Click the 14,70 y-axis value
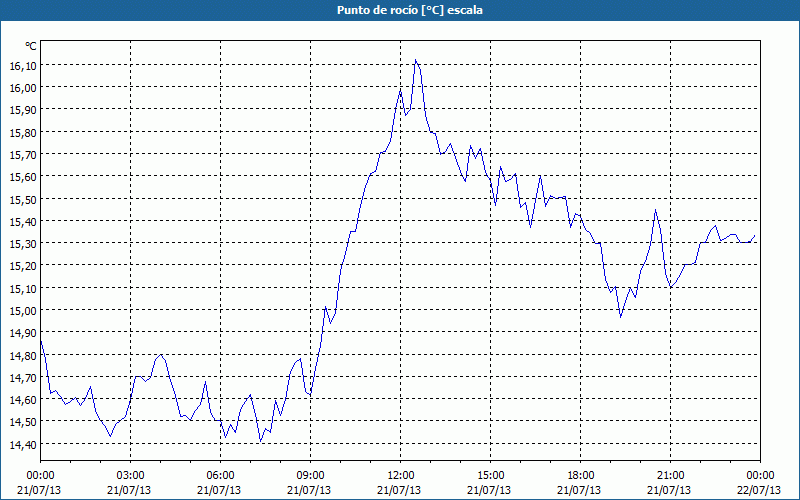Viewport: 800px width, 500px height. [23, 378]
